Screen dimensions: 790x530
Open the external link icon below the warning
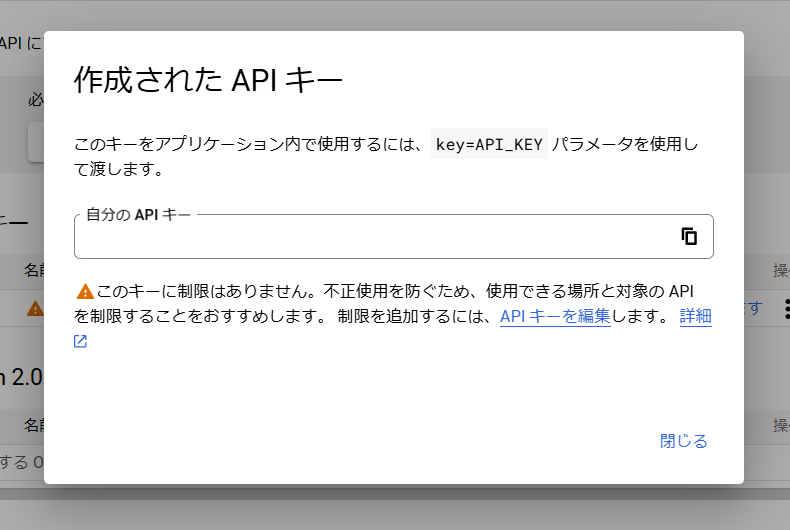coord(81,341)
